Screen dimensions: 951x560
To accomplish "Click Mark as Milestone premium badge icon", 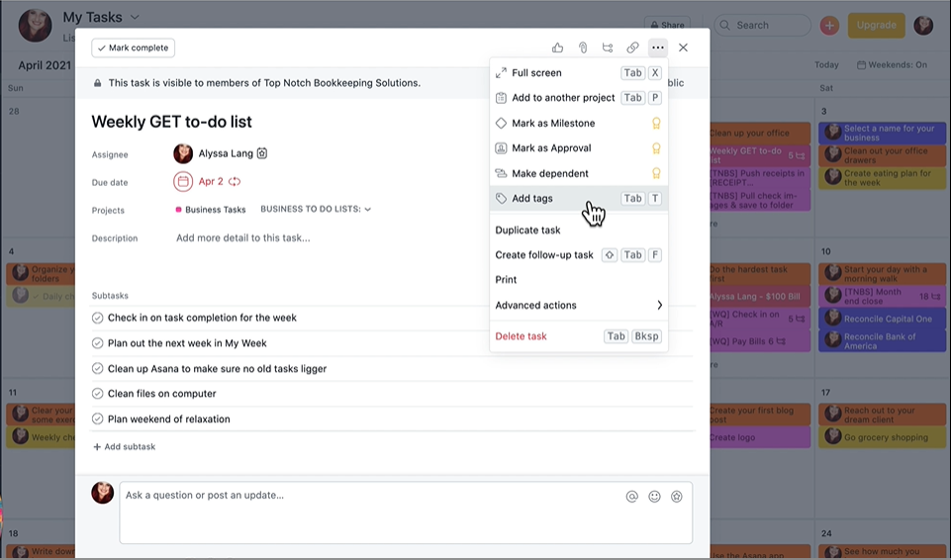I will click(656, 123).
